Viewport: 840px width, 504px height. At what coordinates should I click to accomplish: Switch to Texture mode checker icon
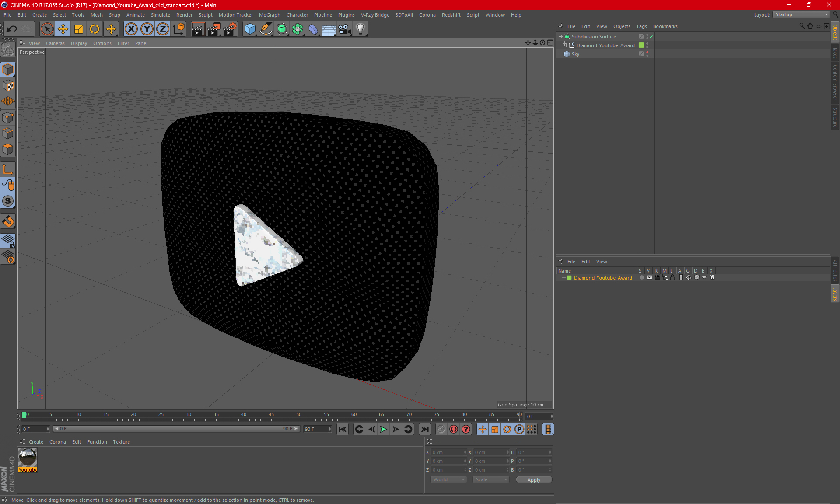click(x=8, y=86)
